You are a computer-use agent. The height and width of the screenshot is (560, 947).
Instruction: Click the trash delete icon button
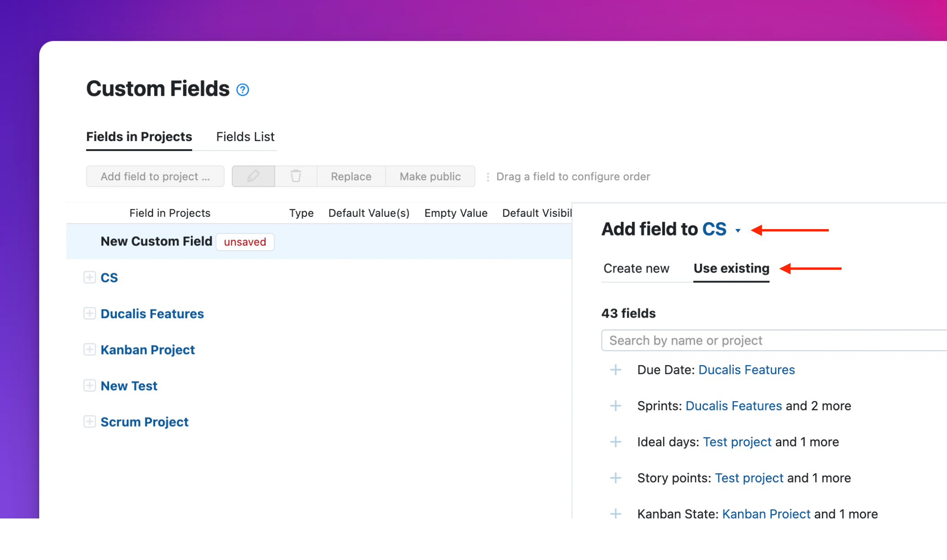pos(296,176)
